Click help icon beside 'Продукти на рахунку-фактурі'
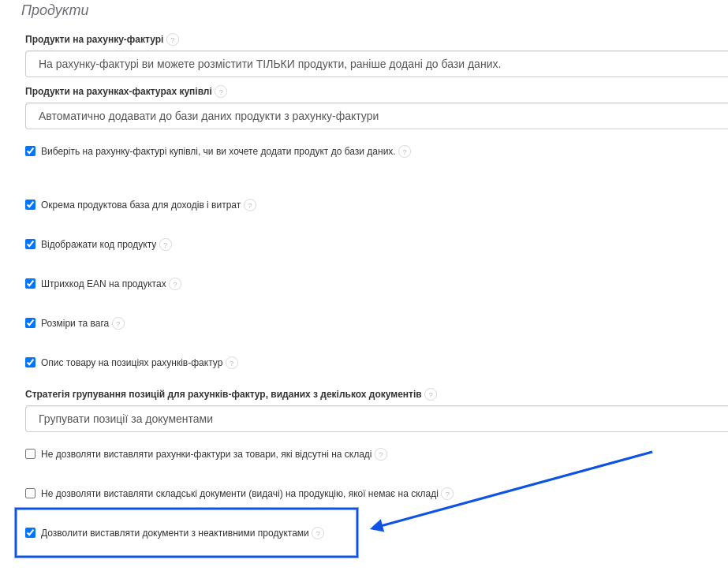 click(x=173, y=39)
